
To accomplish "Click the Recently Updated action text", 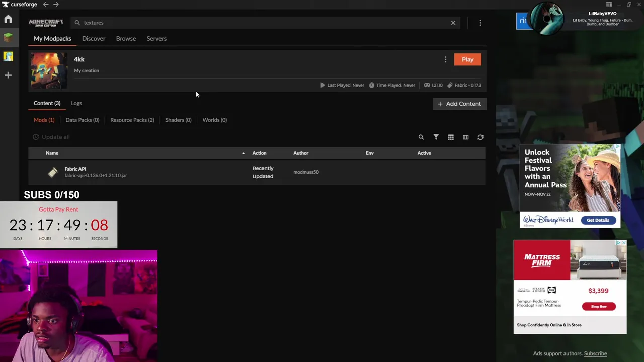I will coord(263,172).
